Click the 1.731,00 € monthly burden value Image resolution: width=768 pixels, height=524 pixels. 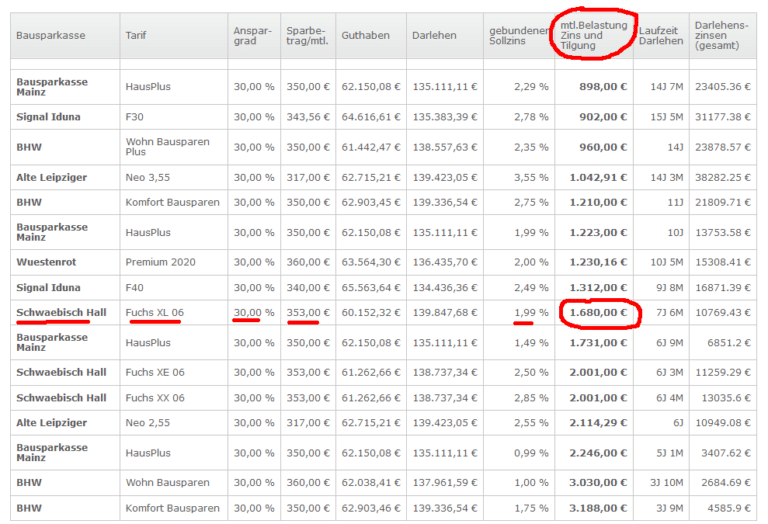coord(598,343)
